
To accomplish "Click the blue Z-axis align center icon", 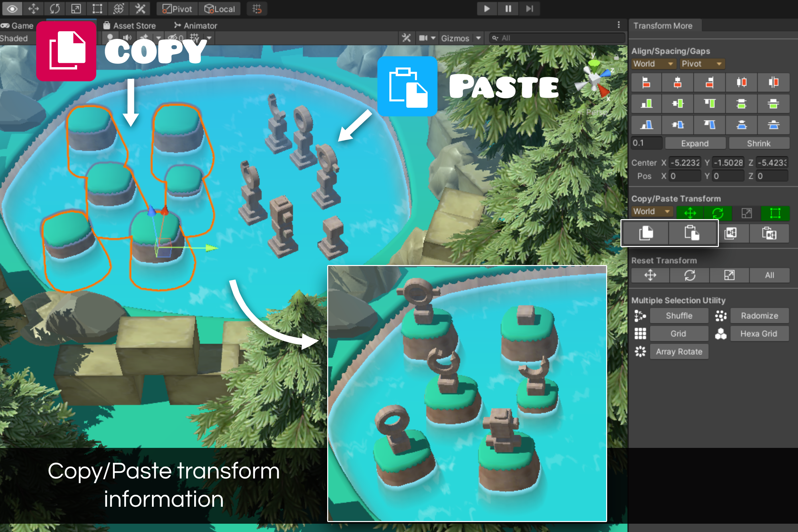I will click(x=678, y=125).
